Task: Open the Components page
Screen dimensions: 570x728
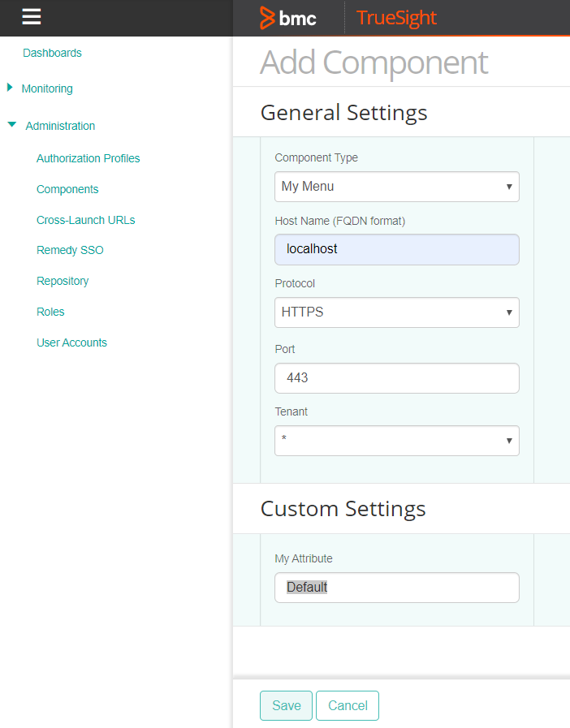Action: (67, 189)
